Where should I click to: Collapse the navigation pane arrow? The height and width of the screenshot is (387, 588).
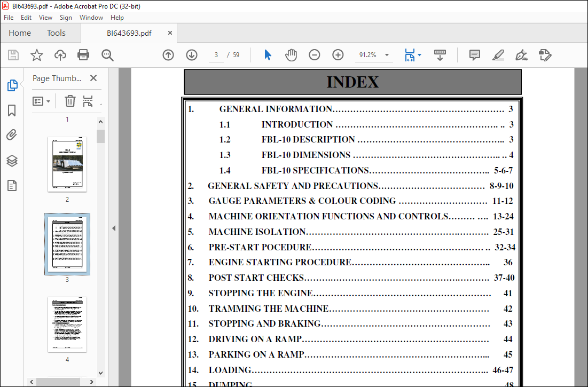tap(114, 228)
